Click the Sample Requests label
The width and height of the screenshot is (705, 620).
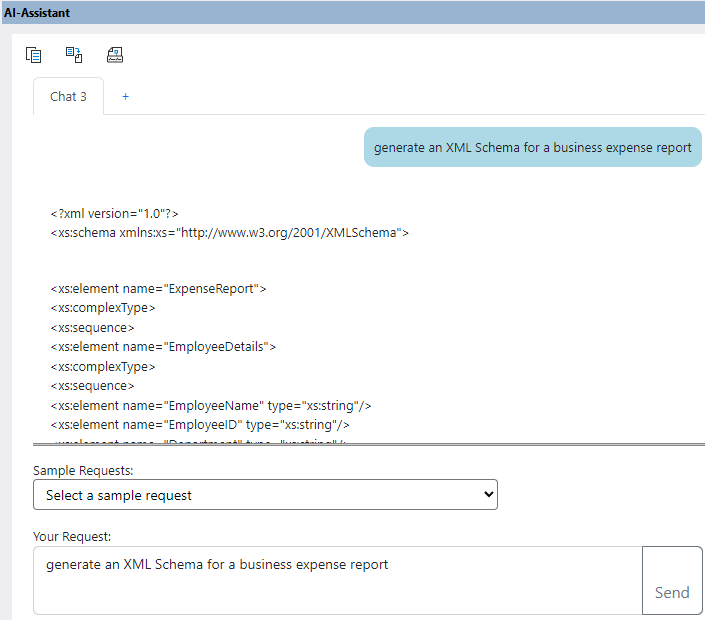pyautogui.click(x=83, y=470)
